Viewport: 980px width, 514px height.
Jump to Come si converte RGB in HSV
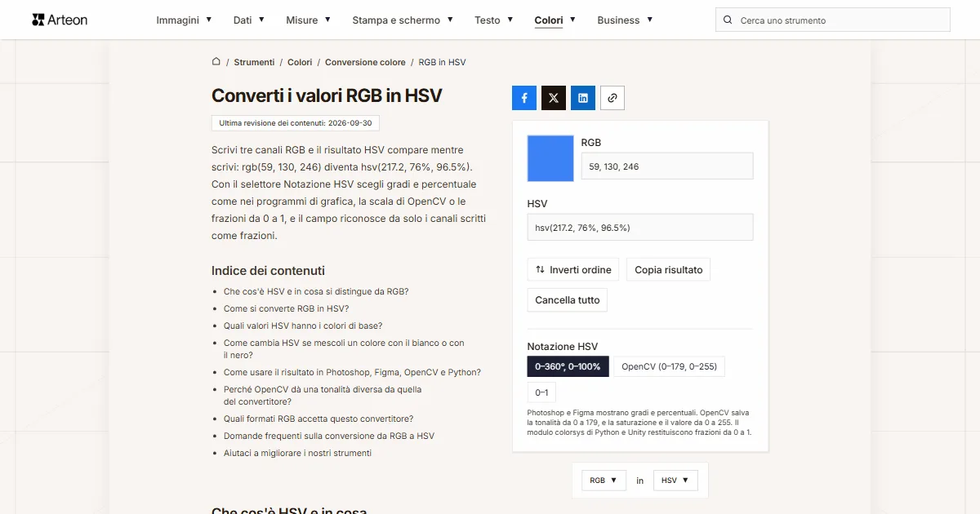[x=286, y=308]
